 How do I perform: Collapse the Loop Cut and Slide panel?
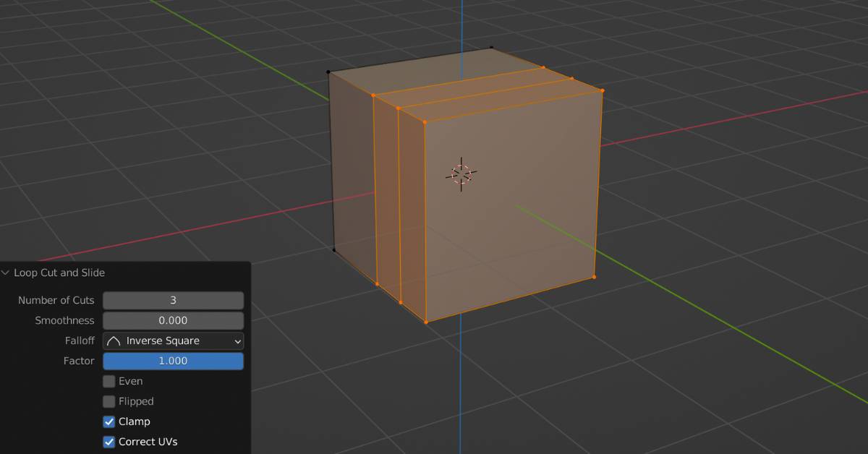[x=7, y=273]
